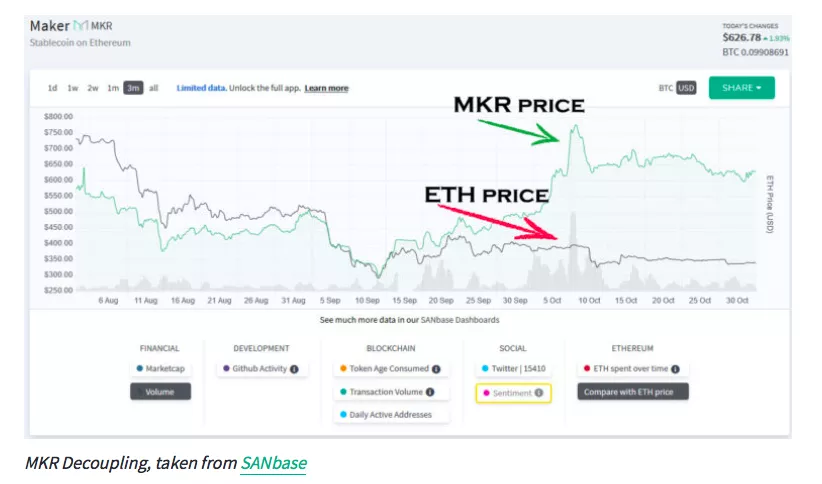822x484 pixels.
Task: Click ETH spent over time info icon
Action: tap(675, 369)
